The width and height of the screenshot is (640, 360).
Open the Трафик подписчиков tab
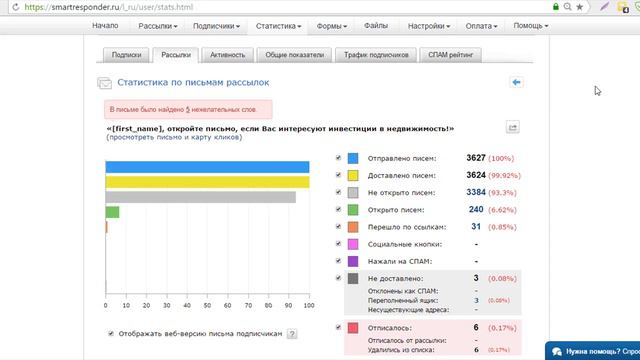[376, 55]
